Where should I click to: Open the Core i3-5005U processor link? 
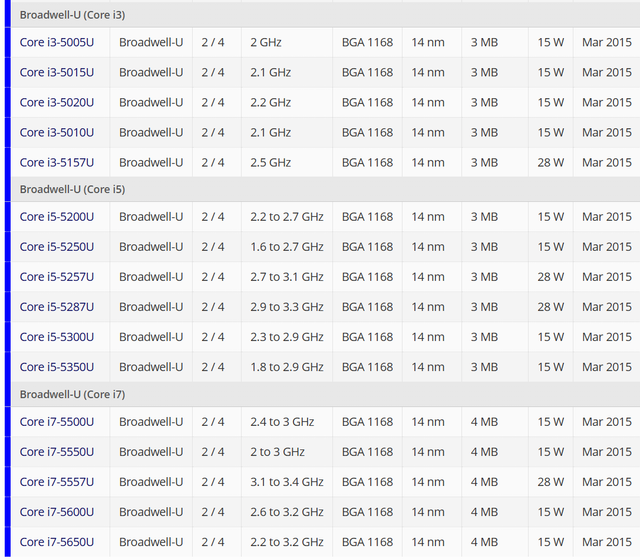pos(57,42)
